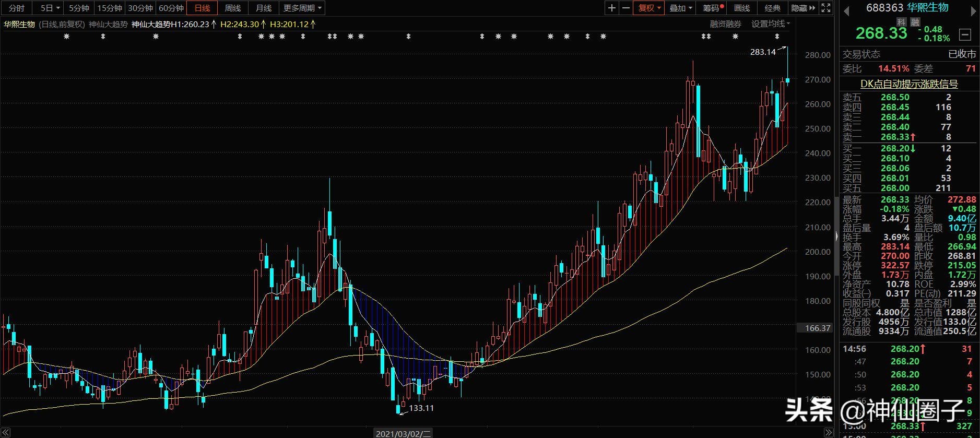Toggle 筹码 chip distribution display
Image resolution: width=980 pixels, height=438 pixels.
tap(713, 8)
